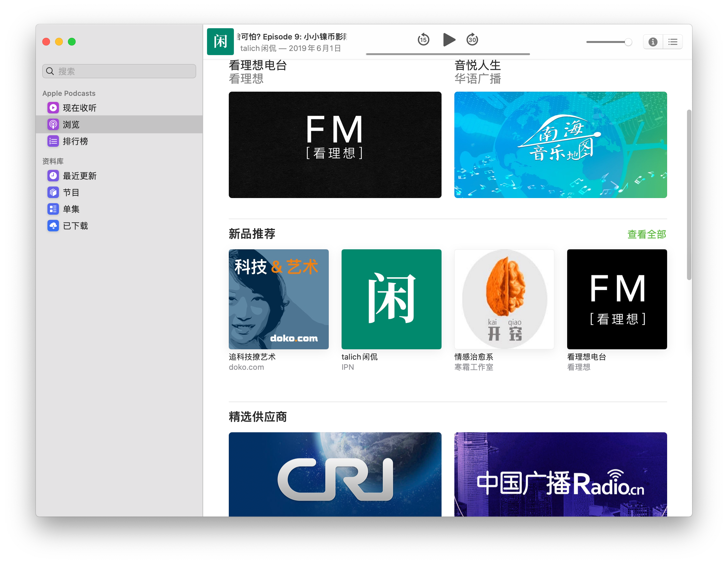
Task: Skip forward 30 seconds
Action: [472, 40]
